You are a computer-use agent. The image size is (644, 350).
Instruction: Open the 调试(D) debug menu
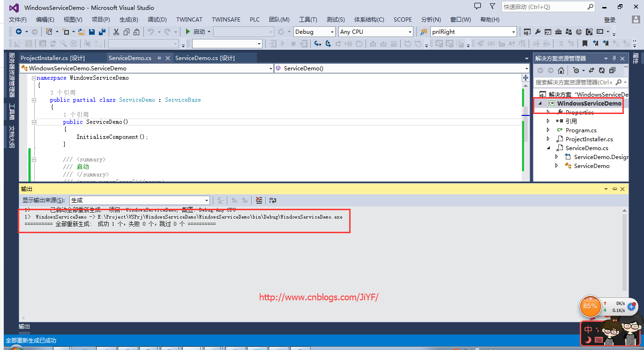[x=157, y=20]
